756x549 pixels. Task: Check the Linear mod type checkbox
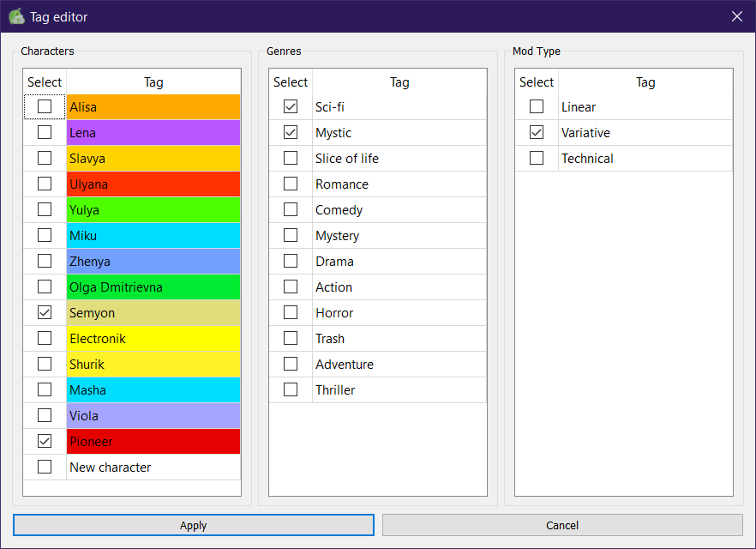[x=537, y=106]
